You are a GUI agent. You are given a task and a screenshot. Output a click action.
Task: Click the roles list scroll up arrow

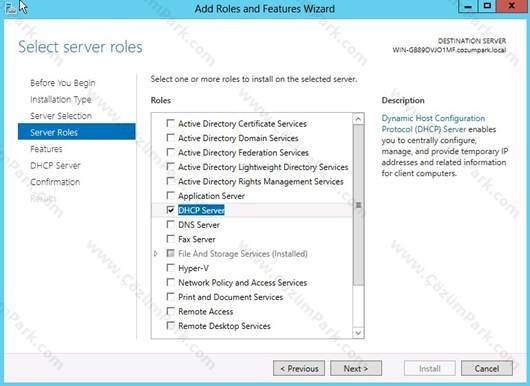[358, 119]
